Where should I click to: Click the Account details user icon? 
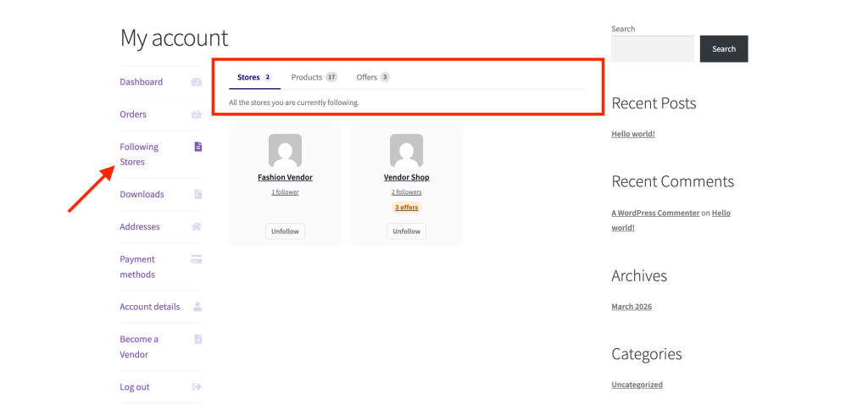[x=198, y=307]
